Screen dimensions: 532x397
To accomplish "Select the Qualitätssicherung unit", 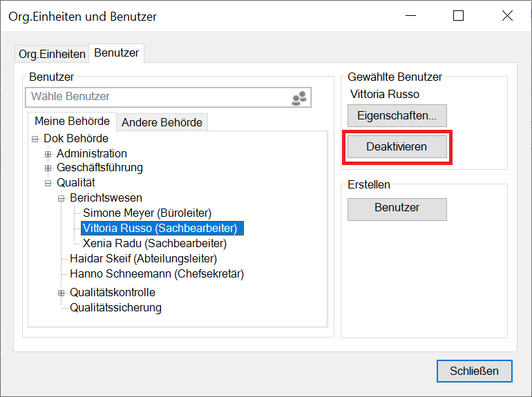I will 115,308.
